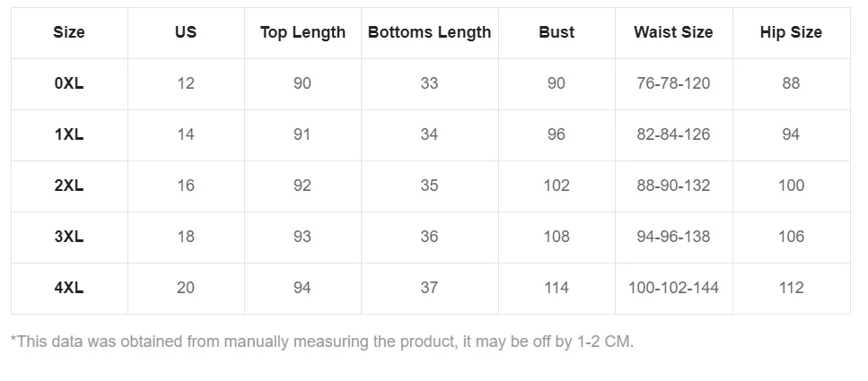Select the bust value 108 cell
This screenshot has height=381, width=868.
tap(557, 237)
